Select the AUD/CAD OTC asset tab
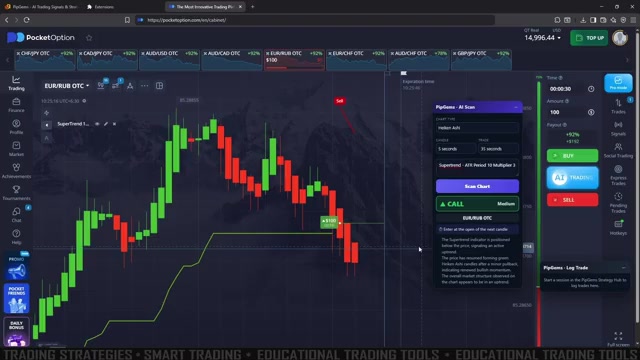The height and width of the screenshot is (360, 640). click(x=232, y=60)
